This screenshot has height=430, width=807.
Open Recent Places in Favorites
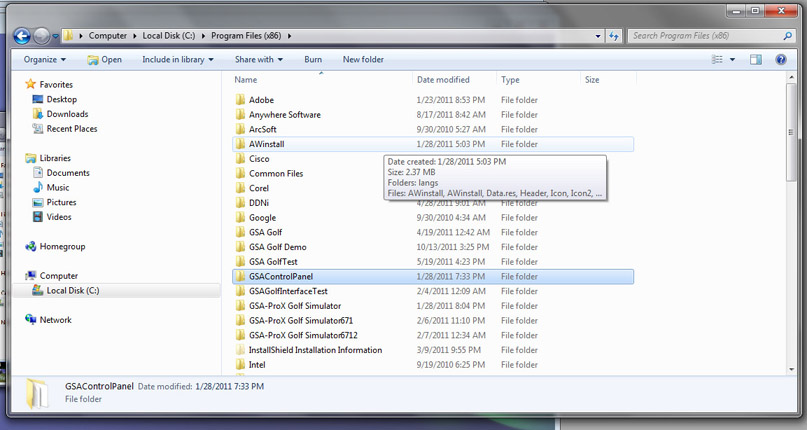coord(72,129)
